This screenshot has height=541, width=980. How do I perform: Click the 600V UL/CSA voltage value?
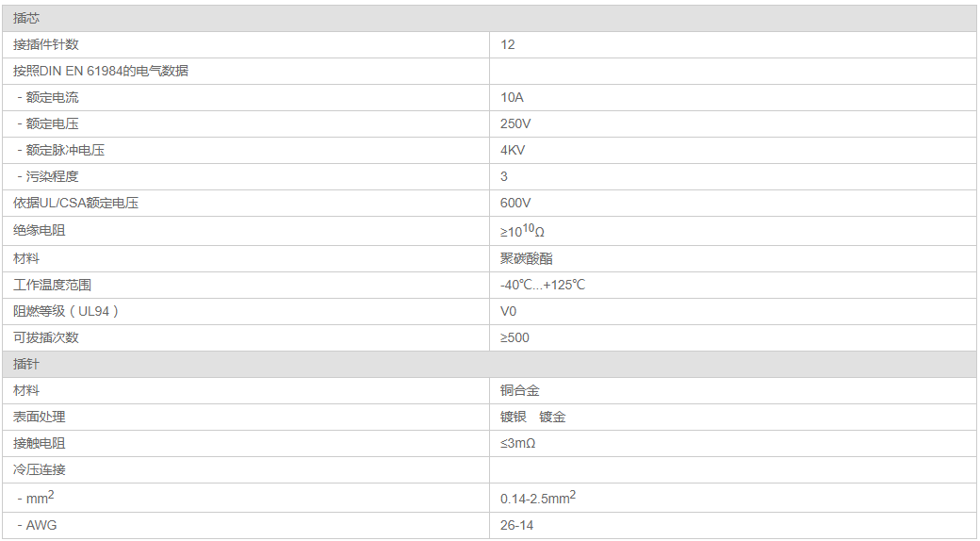coord(515,203)
